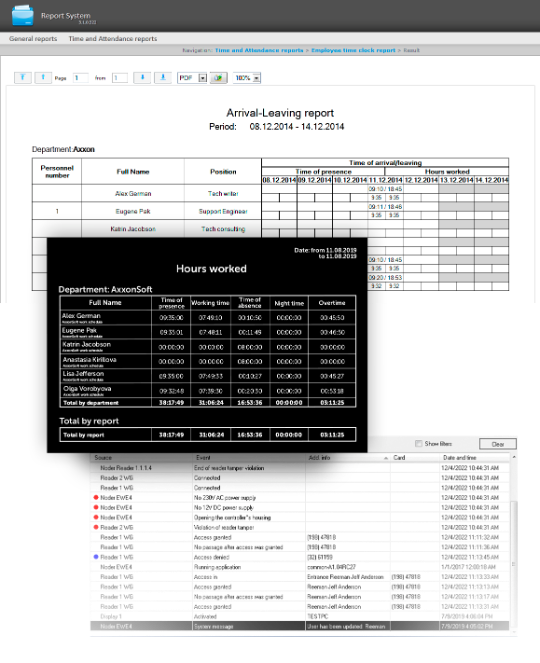Open the General reports menu

click(x=33, y=38)
